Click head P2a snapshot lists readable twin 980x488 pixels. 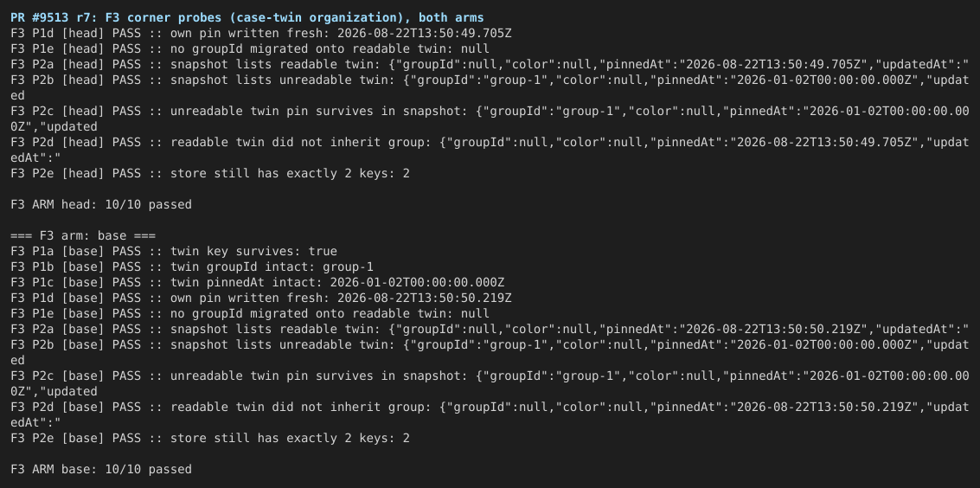tap(490, 64)
